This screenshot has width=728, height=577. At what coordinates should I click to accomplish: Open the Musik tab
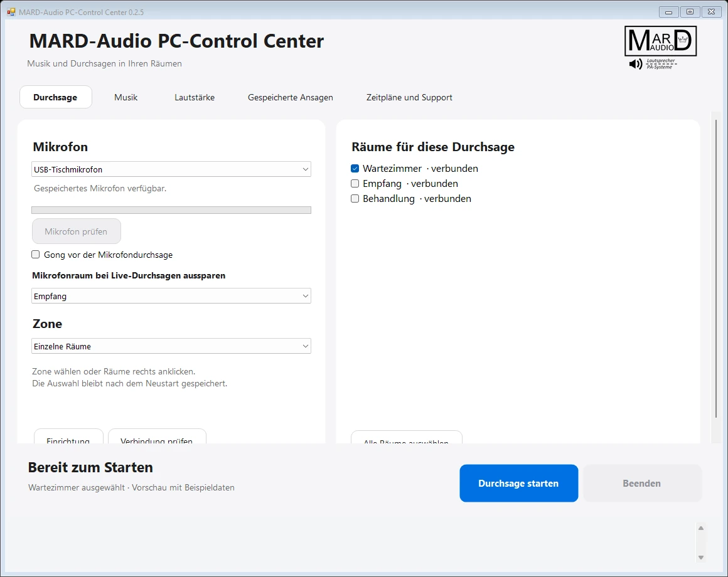pyautogui.click(x=126, y=97)
